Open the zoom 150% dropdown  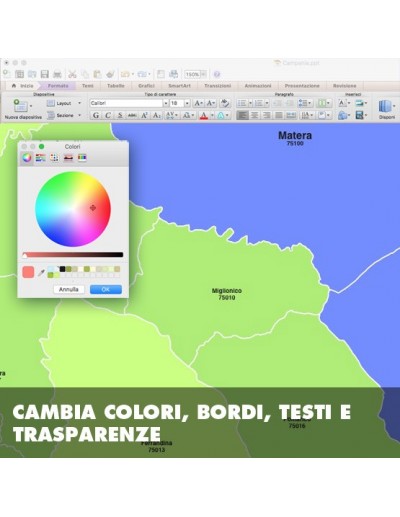[203, 74]
